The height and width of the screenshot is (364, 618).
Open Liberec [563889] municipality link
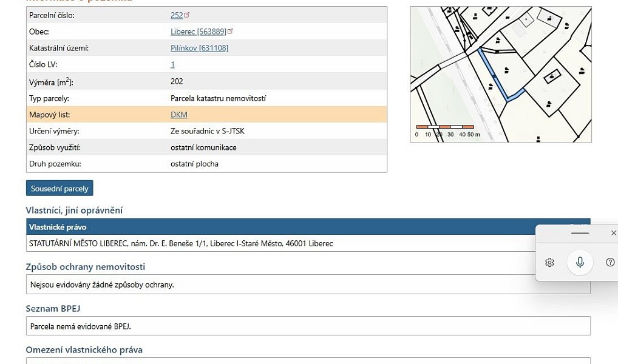point(199,32)
